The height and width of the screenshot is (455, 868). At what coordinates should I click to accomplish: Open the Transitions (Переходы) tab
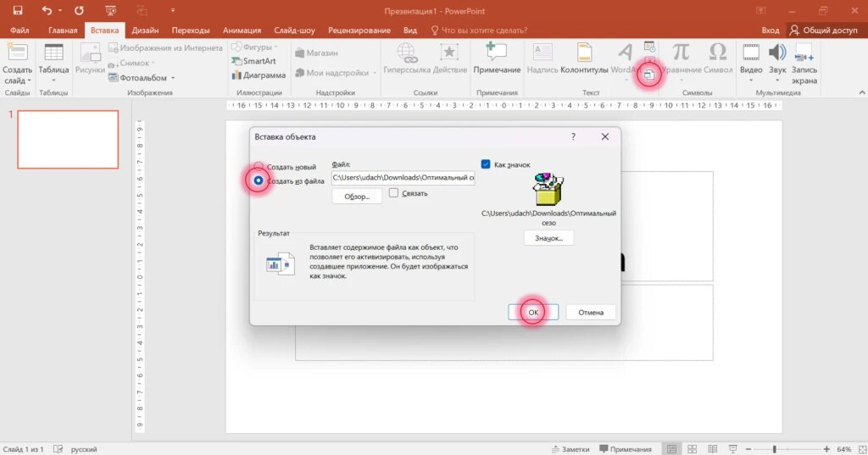click(191, 30)
